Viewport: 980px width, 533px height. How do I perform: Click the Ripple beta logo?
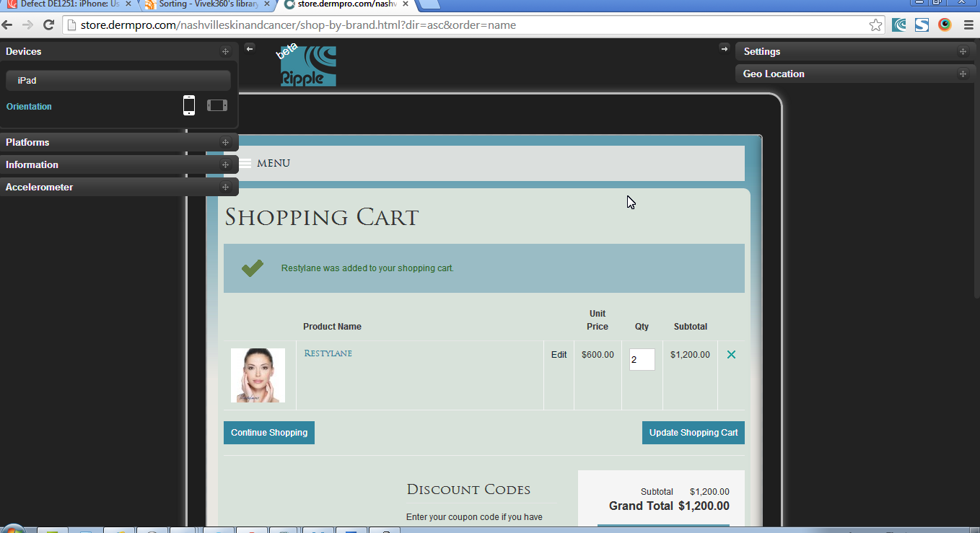pos(308,66)
